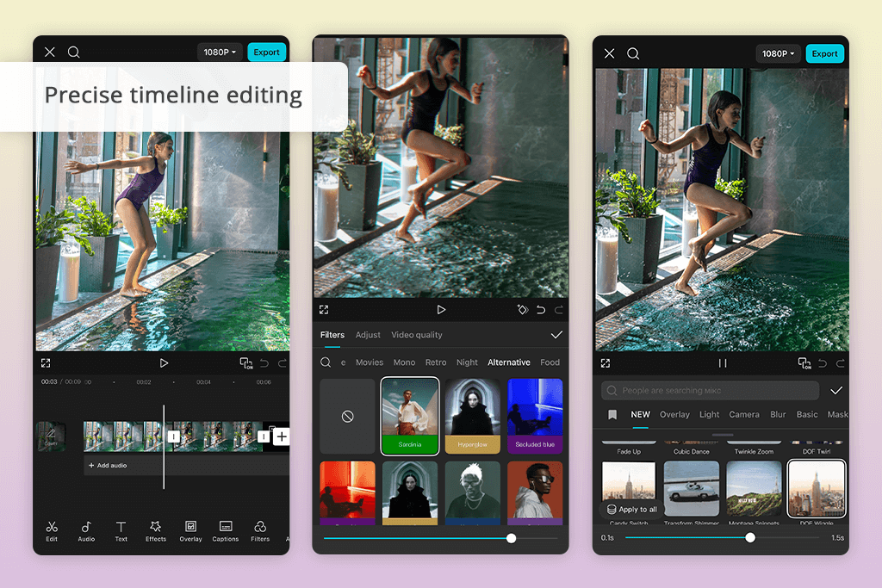Select the first transition marker on timeline clip
Image resolution: width=882 pixels, height=588 pixels.
click(174, 436)
